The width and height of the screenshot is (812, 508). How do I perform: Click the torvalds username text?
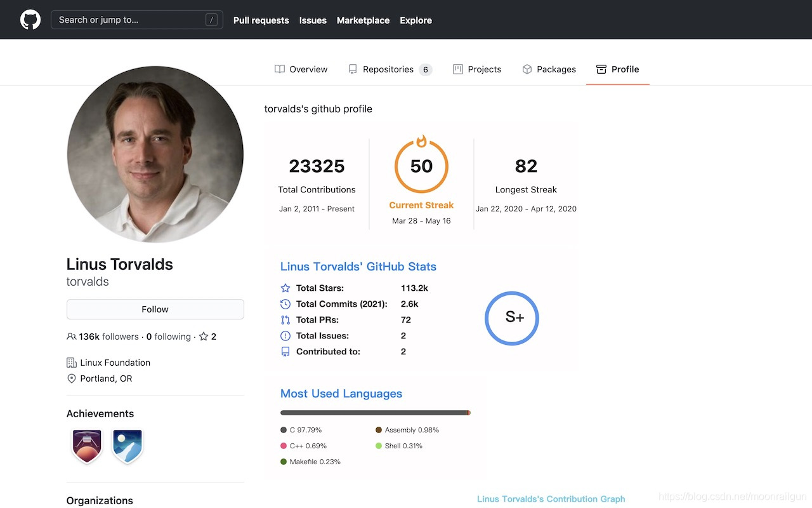click(88, 281)
